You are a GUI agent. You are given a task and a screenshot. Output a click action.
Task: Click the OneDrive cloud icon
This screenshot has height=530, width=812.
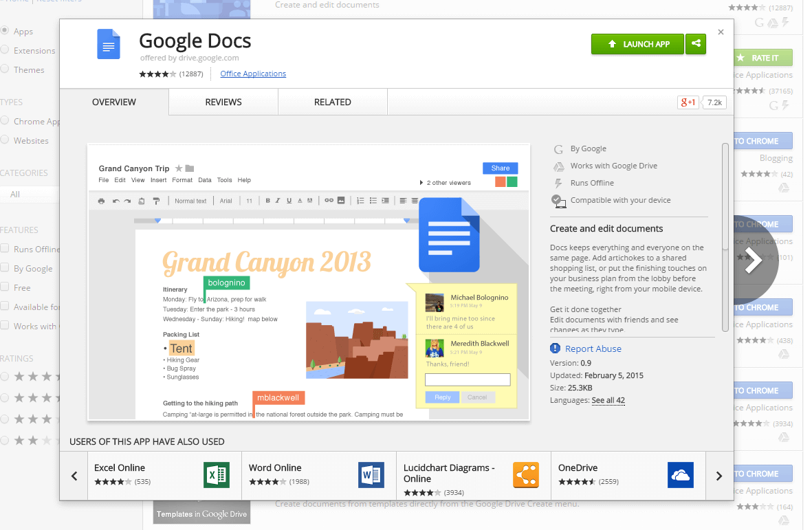click(681, 475)
